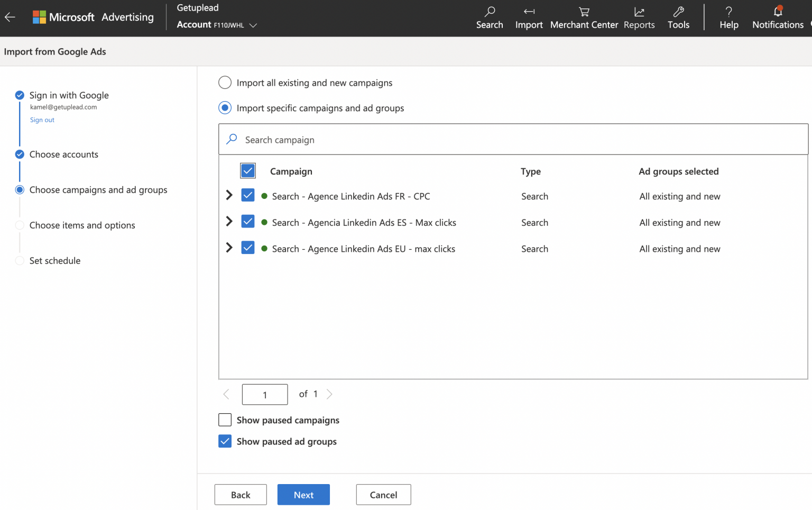Click the Type cell 'Search' in the FR - CPC row
The image size is (812, 510).
[x=534, y=196]
